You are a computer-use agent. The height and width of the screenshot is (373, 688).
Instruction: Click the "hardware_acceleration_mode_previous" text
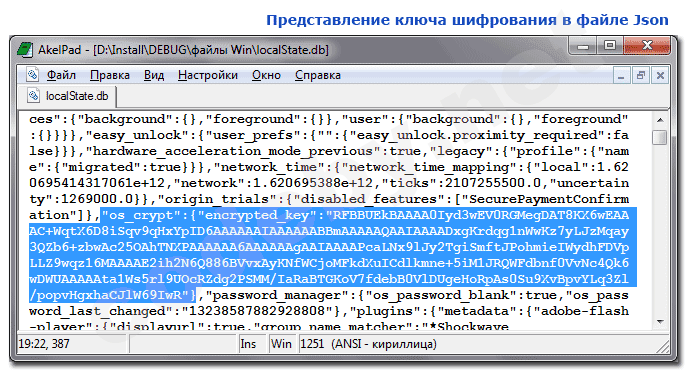click(x=233, y=151)
